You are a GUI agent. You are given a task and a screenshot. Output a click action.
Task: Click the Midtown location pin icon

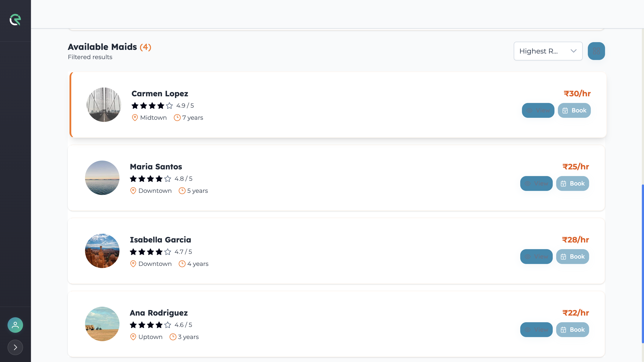click(135, 118)
